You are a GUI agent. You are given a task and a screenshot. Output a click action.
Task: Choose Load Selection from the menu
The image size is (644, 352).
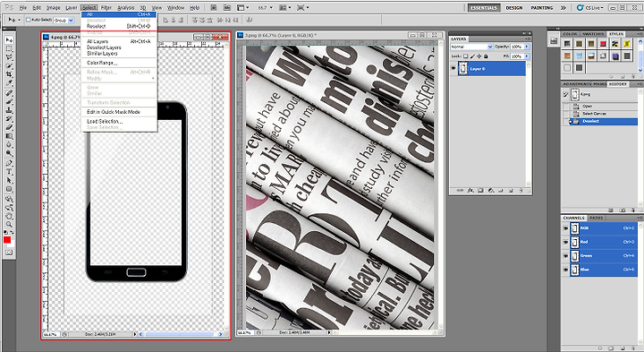(119, 121)
